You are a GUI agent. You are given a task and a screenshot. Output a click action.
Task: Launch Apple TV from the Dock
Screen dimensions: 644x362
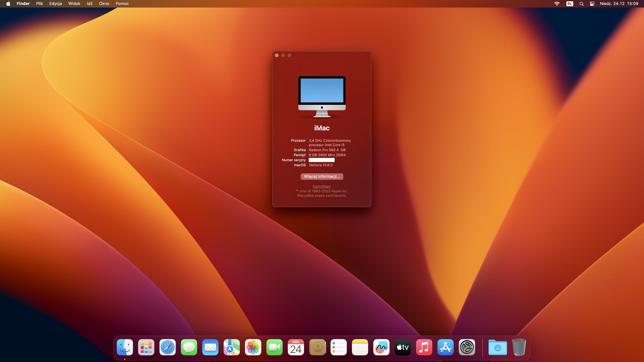point(403,347)
